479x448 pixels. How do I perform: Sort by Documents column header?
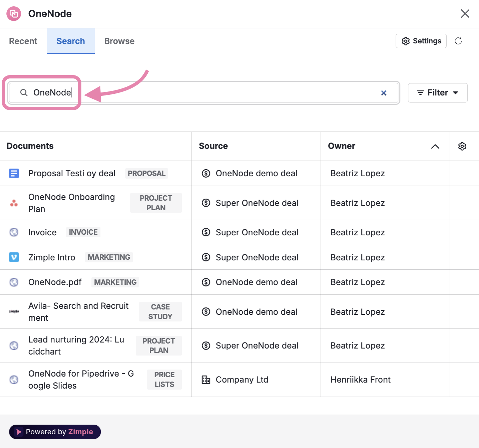pyautogui.click(x=30, y=146)
